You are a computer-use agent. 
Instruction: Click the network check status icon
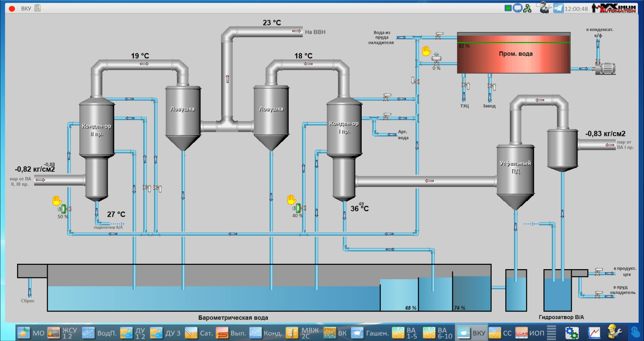(527, 8)
